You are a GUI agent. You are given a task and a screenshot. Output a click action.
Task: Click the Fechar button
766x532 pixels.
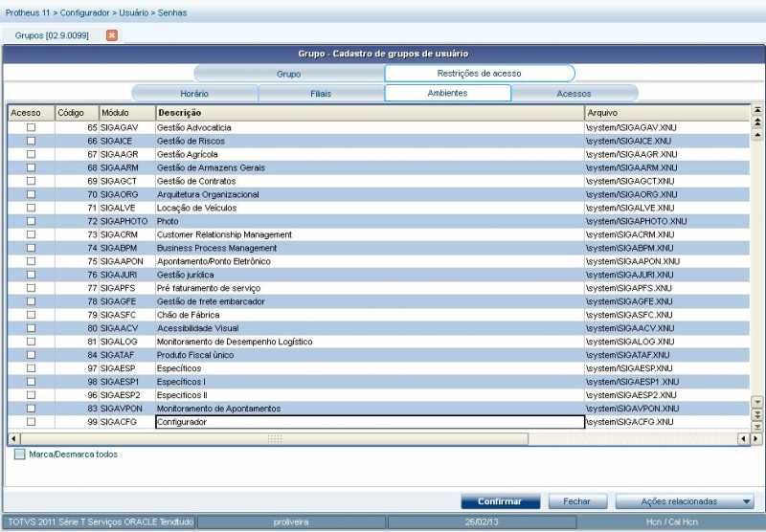pyautogui.click(x=577, y=501)
